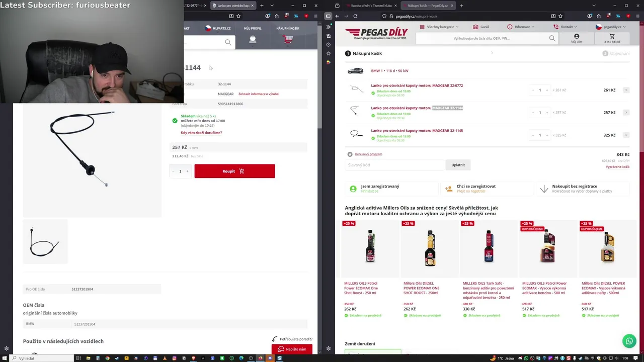Click the 'Slevový kód' input field
The image size is (644, 362).
click(x=395, y=165)
